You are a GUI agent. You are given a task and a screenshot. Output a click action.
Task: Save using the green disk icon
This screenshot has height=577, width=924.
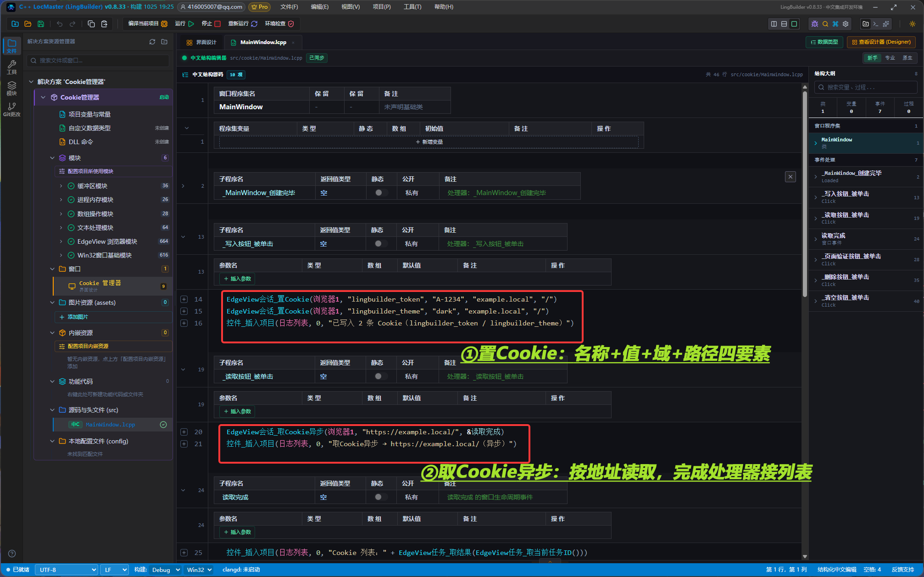41,24
